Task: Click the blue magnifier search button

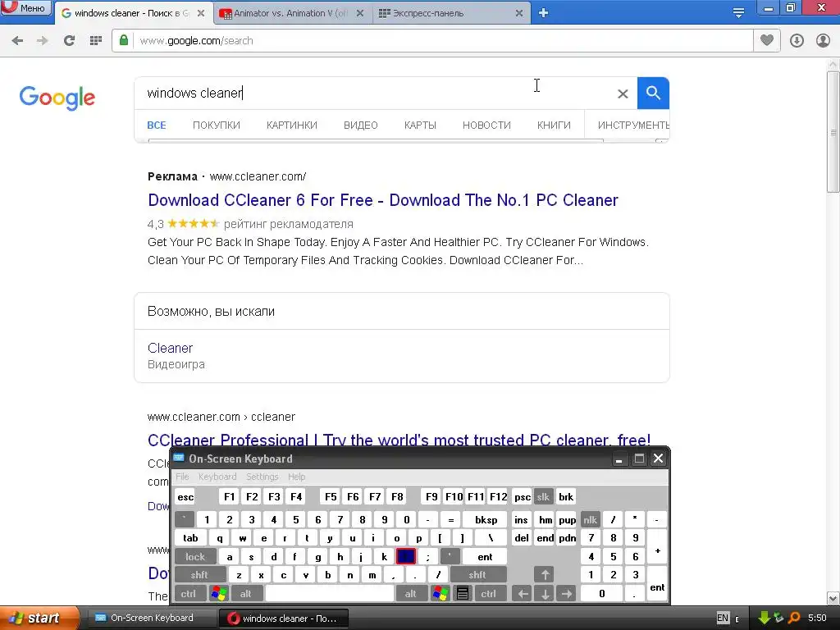Action: coord(653,94)
